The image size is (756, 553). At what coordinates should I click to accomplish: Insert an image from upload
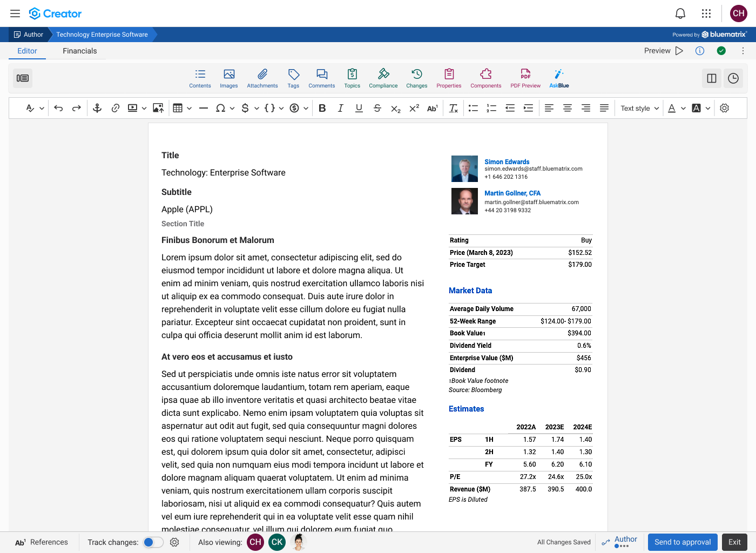pos(158,108)
